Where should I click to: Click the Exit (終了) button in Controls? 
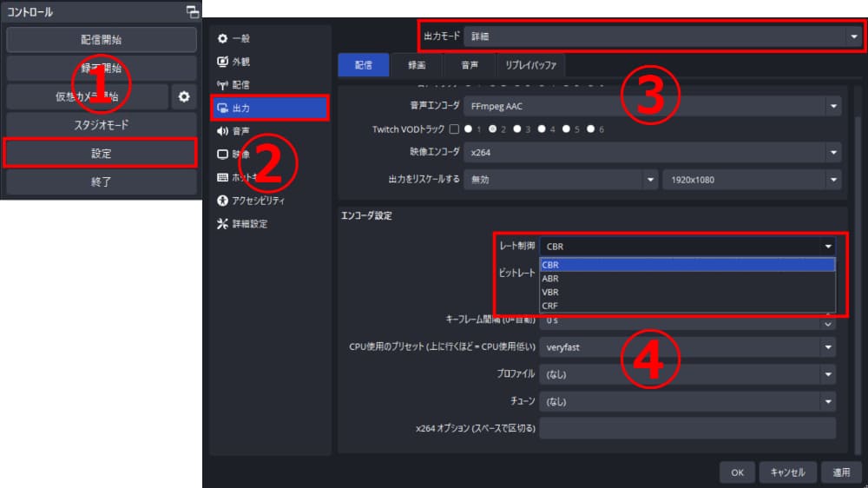pos(102,181)
